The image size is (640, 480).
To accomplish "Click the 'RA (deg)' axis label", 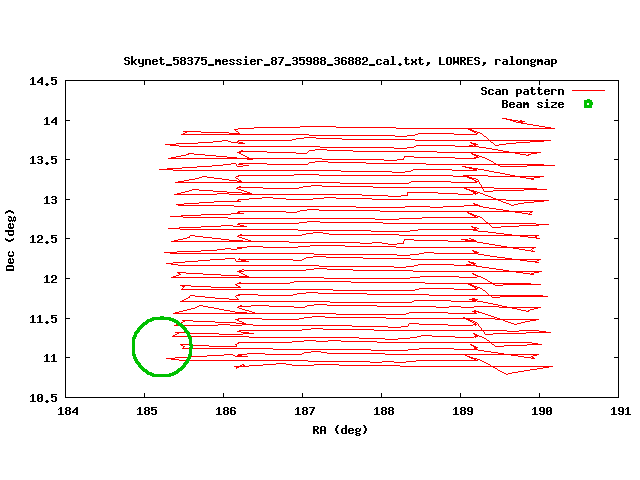I will click(340, 430).
